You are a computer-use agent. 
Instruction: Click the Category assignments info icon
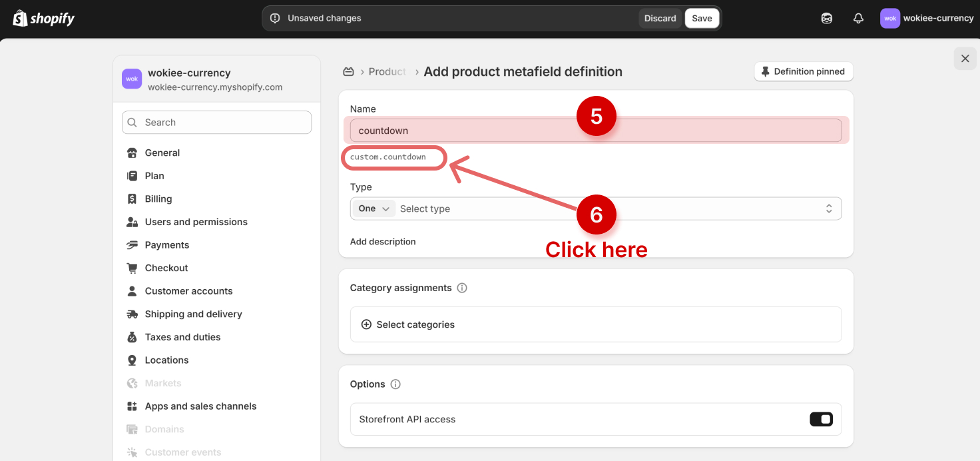462,288
